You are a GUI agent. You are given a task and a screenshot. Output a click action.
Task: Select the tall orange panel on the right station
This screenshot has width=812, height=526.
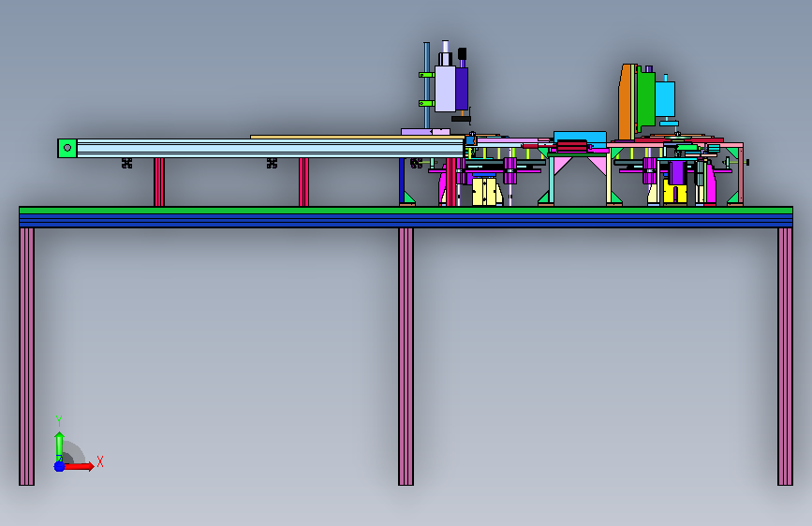[x=627, y=102]
